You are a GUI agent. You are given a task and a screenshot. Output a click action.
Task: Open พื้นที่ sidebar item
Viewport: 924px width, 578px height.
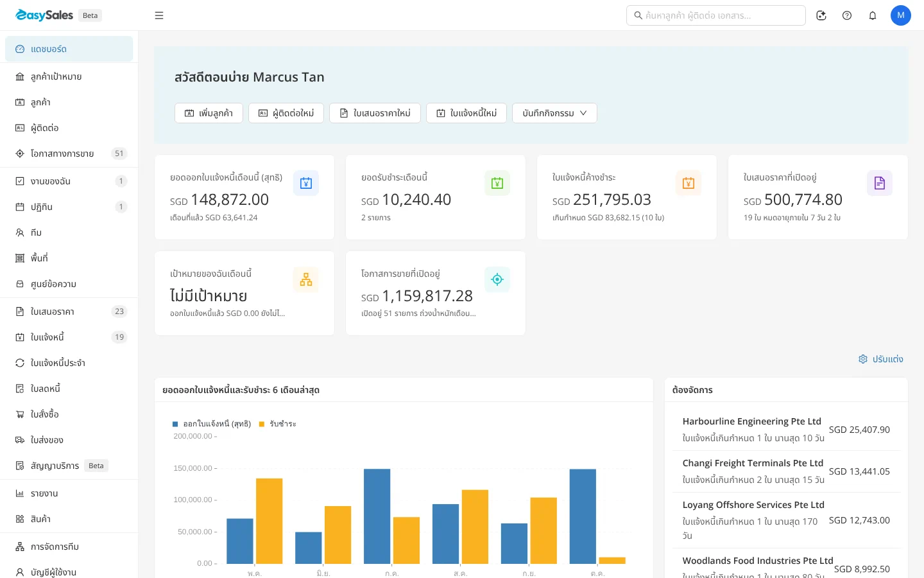click(x=69, y=258)
